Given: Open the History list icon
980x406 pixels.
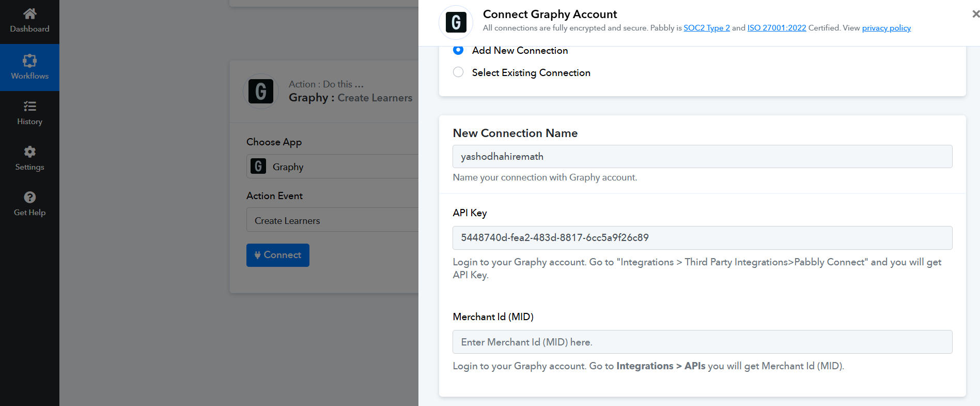Looking at the screenshot, I should (x=29, y=107).
